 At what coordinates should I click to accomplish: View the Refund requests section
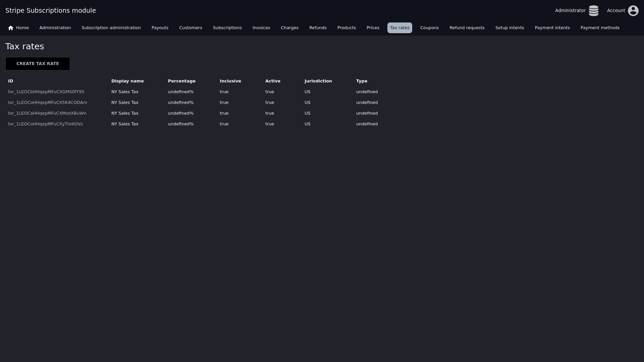point(467,28)
